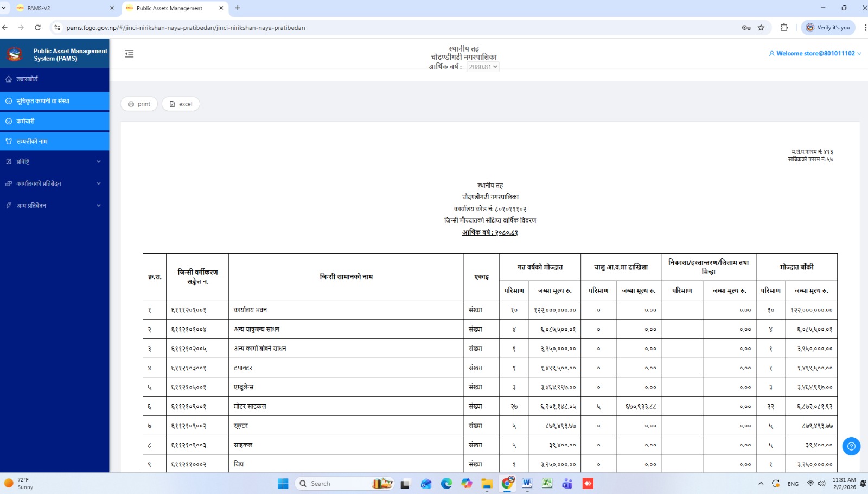
Task: Click the print button
Action: pyautogui.click(x=139, y=104)
